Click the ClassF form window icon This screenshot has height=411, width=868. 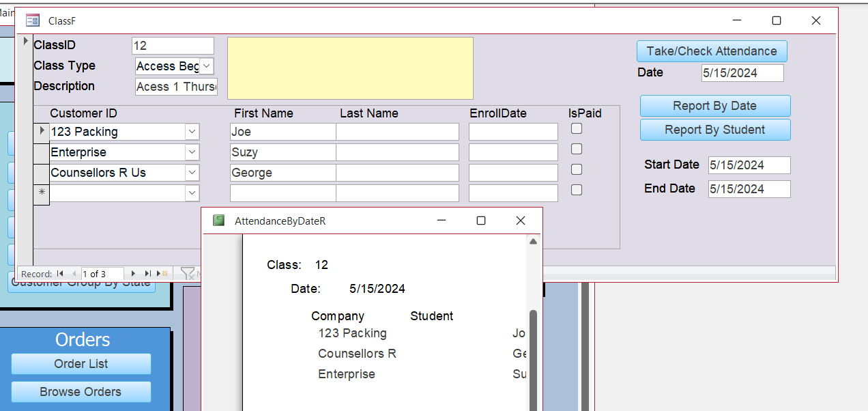[32, 20]
